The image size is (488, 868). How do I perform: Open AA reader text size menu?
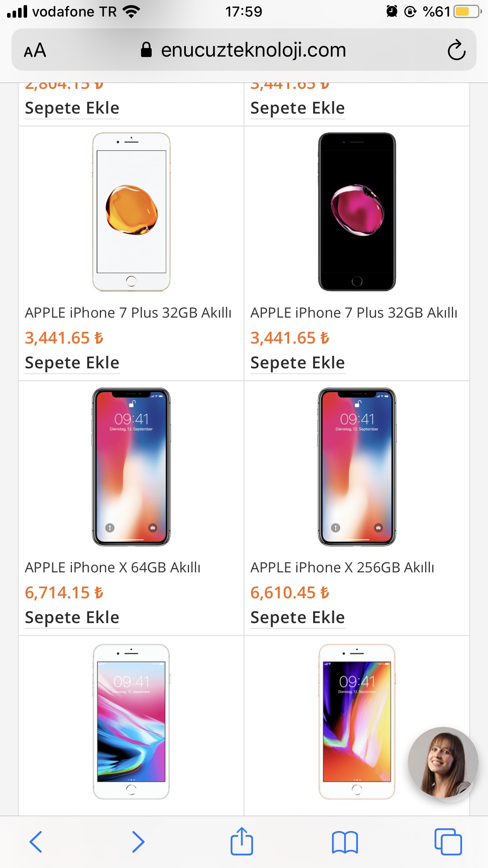[x=35, y=50]
